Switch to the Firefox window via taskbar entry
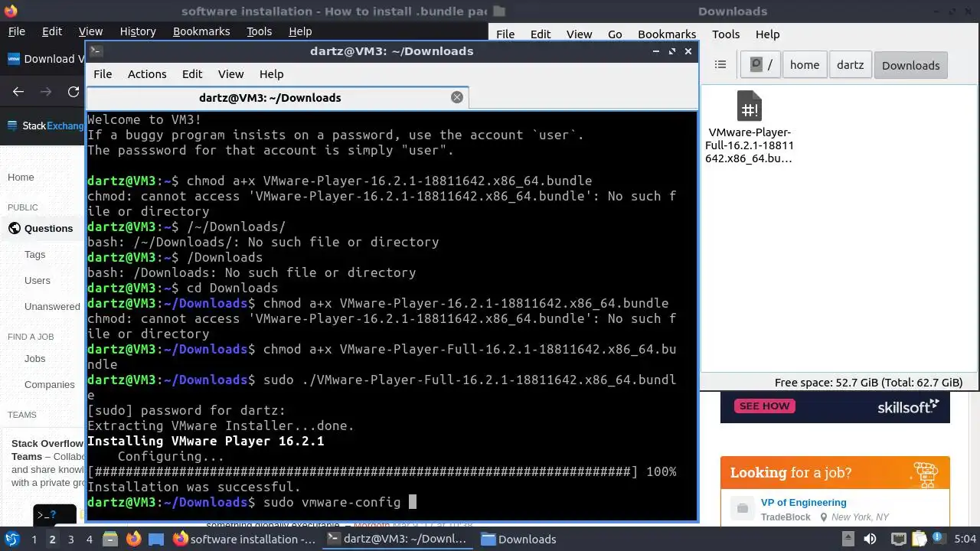 [x=244, y=539]
